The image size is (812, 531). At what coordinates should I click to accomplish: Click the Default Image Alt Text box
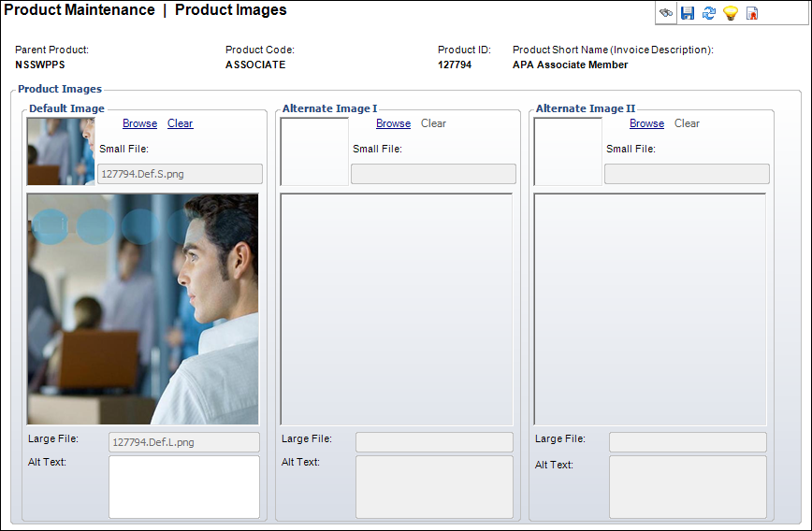(184, 487)
